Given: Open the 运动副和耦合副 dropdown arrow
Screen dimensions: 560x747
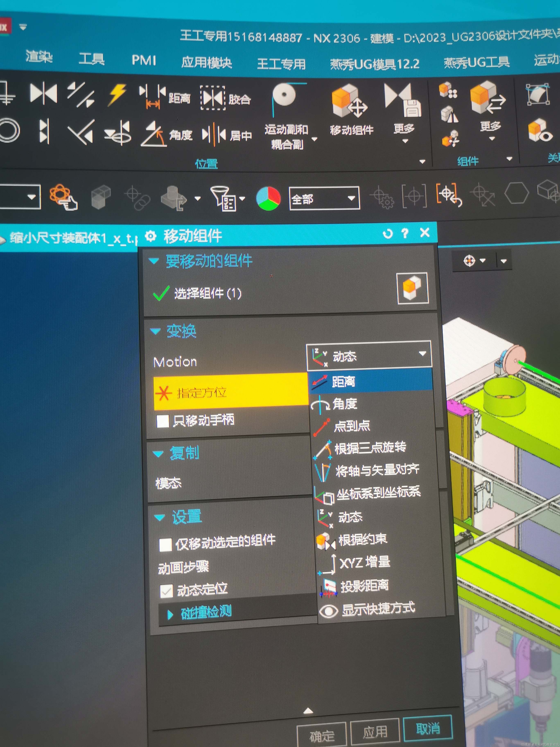Looking at the screenshot, I should [314, 139].
